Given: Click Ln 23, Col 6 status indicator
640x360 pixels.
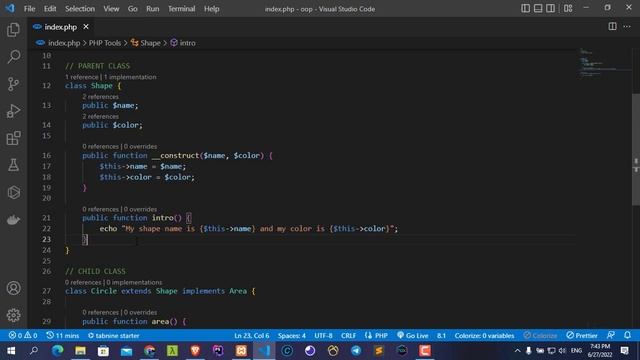Looking at the screenshot, I should coord(251,336).
